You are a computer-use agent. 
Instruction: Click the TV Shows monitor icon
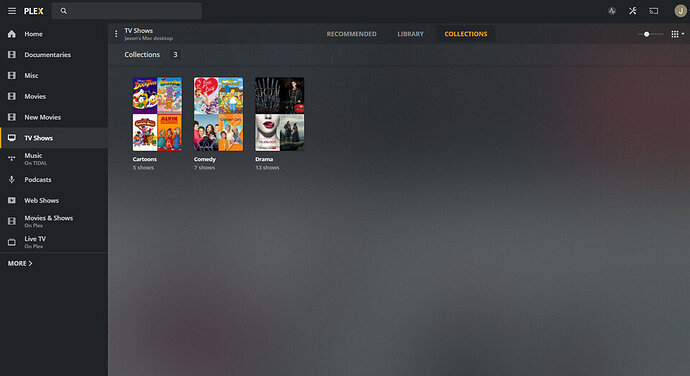pos(12,138)
